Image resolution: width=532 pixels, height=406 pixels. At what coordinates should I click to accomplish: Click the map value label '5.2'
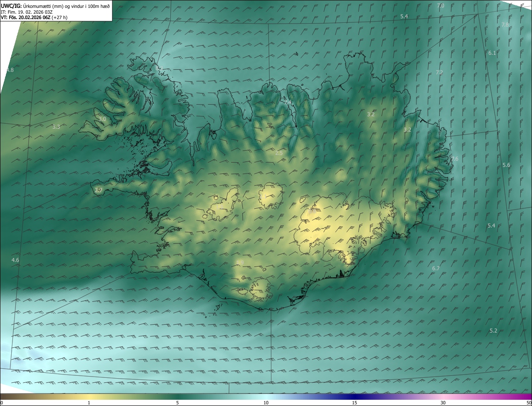pyautogui.click(x=493, y=331)
